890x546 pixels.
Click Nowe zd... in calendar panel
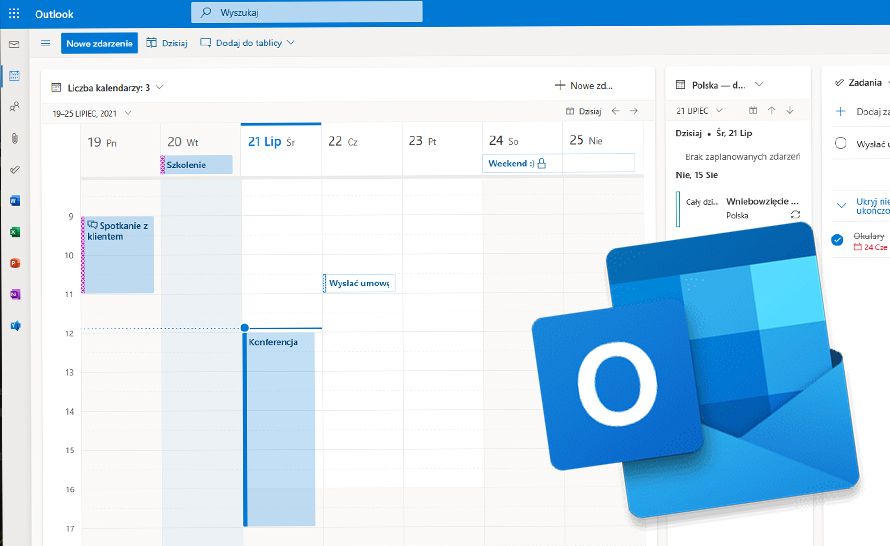tap(583, 86)
